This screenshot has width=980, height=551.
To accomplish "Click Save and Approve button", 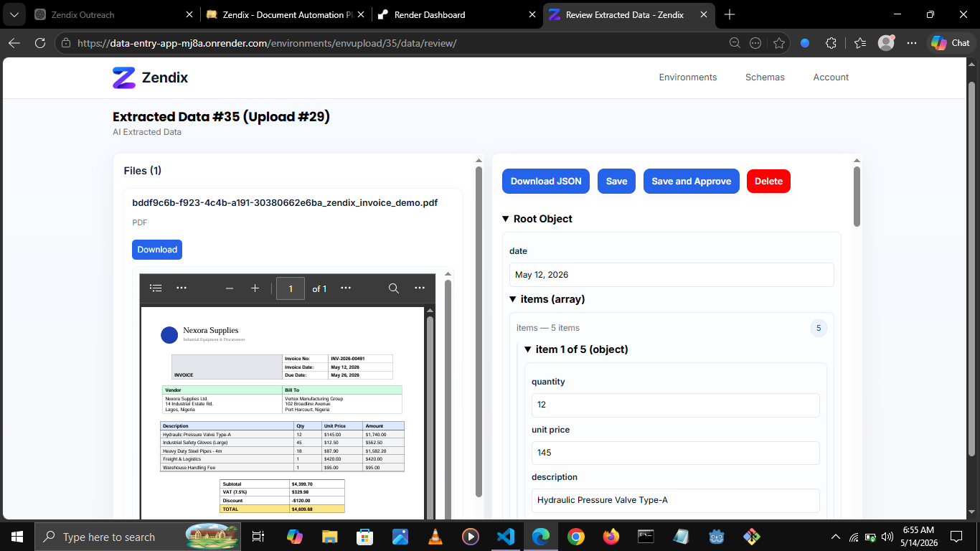I will point(691,182).
